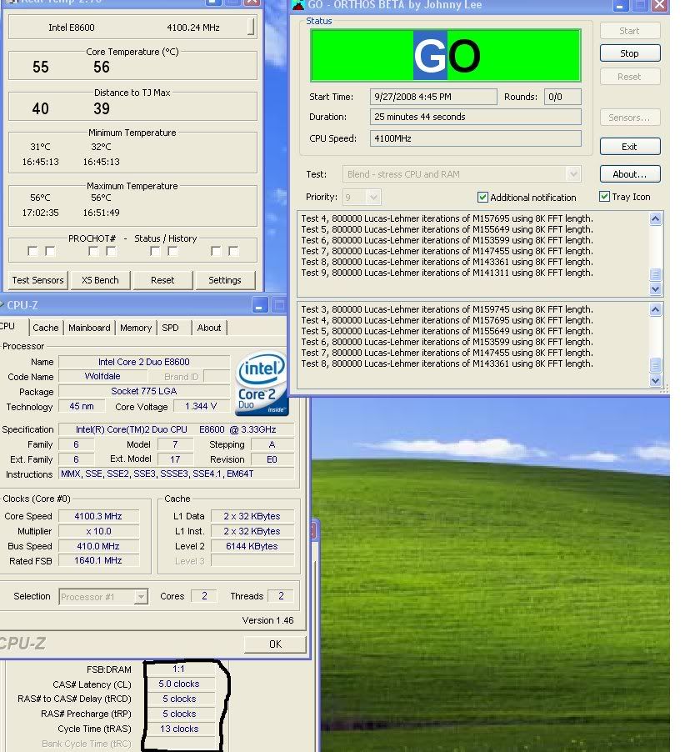Screen dimensions: 700x752
Task: Click the Code Name value 'Wolfdale'
Action: point(102,377)
